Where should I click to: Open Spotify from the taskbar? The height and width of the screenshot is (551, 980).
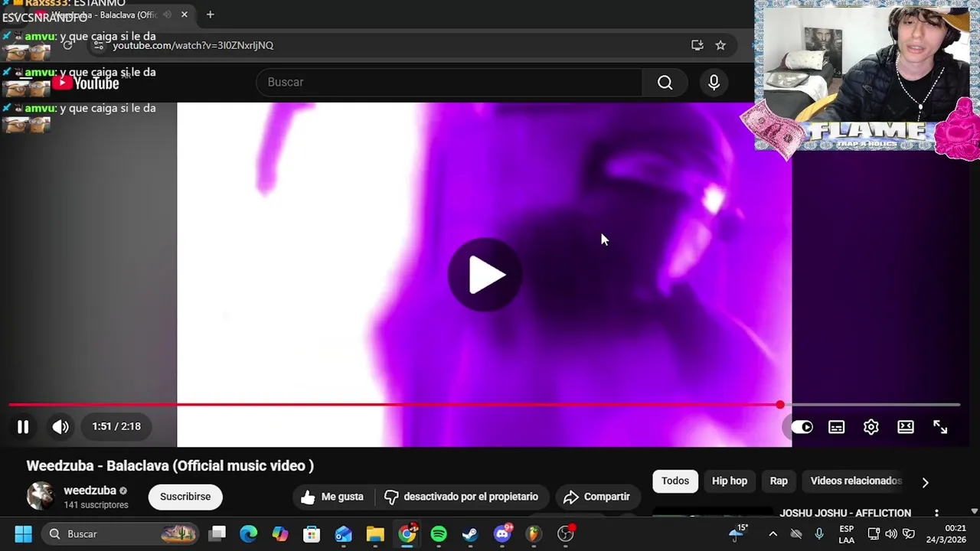point(439,533)
